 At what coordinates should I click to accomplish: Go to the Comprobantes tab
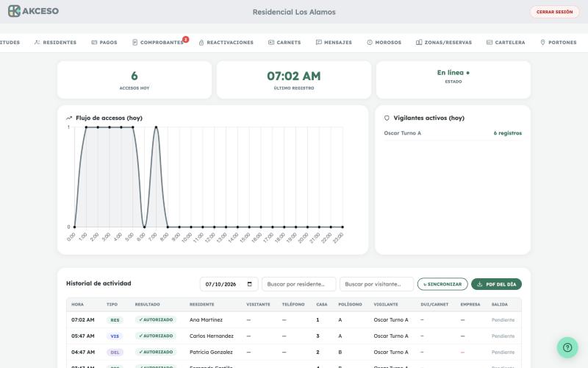(x=158, y=43)
